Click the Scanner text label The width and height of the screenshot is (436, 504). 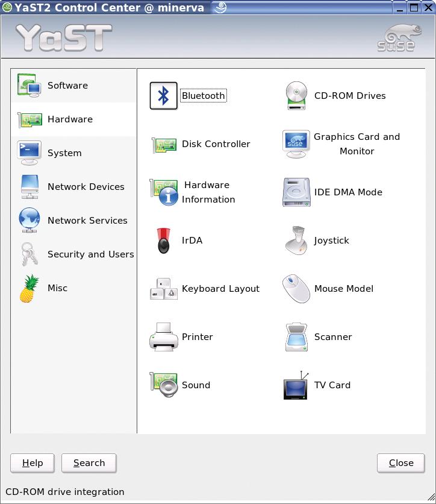coord(333,337)
